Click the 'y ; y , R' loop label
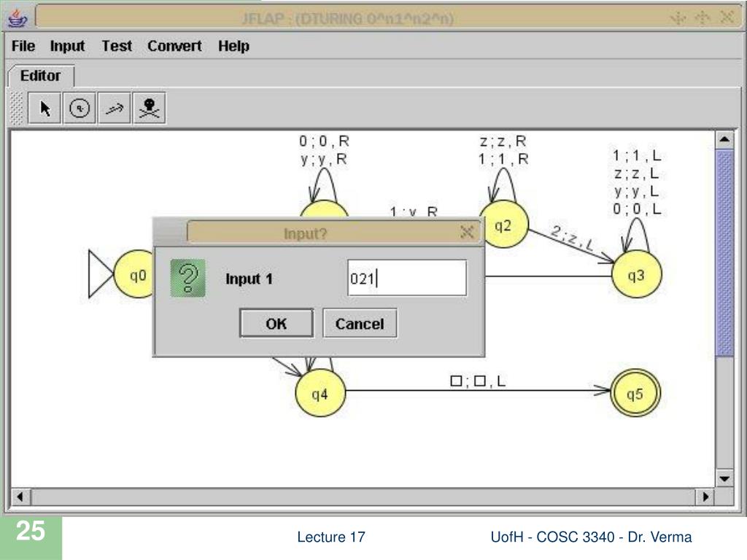 324,159
